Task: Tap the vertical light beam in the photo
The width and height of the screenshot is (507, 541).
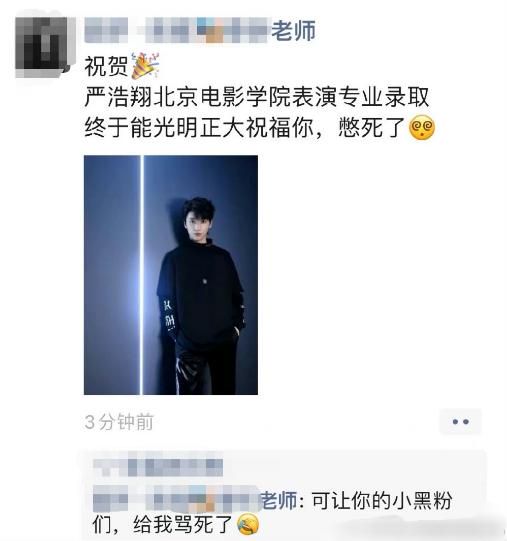Action: tap(141, 275)
